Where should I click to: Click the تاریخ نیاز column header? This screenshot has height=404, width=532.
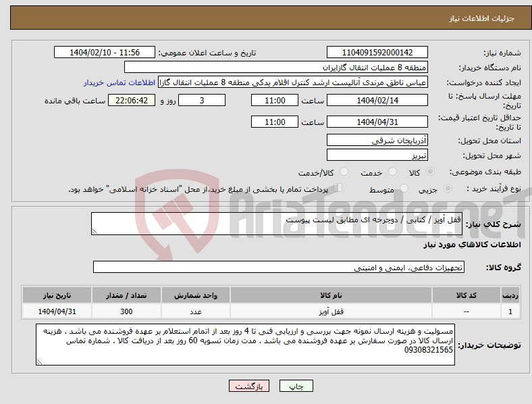pos(57,295)
